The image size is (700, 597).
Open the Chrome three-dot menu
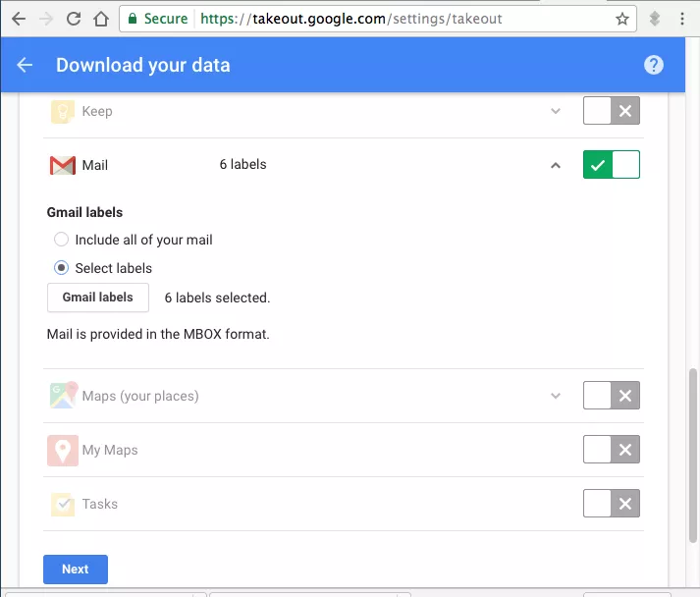[681, 19]
